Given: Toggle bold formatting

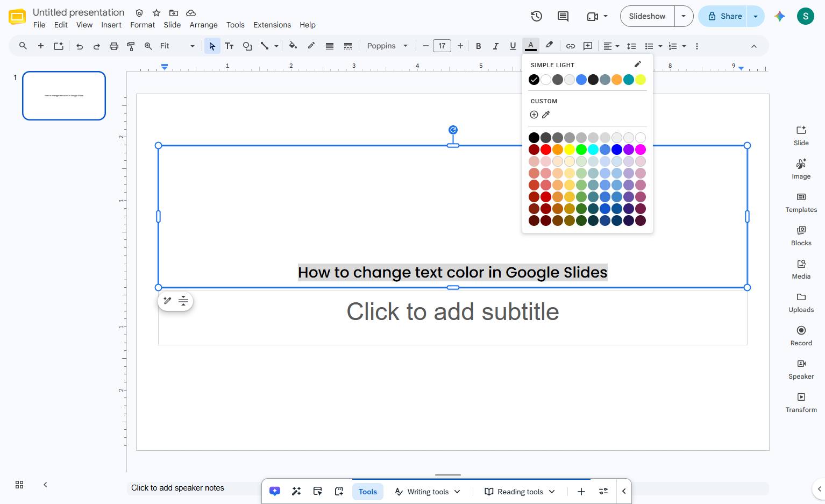Looking at the screenshot, I should [x=478, y=46].
